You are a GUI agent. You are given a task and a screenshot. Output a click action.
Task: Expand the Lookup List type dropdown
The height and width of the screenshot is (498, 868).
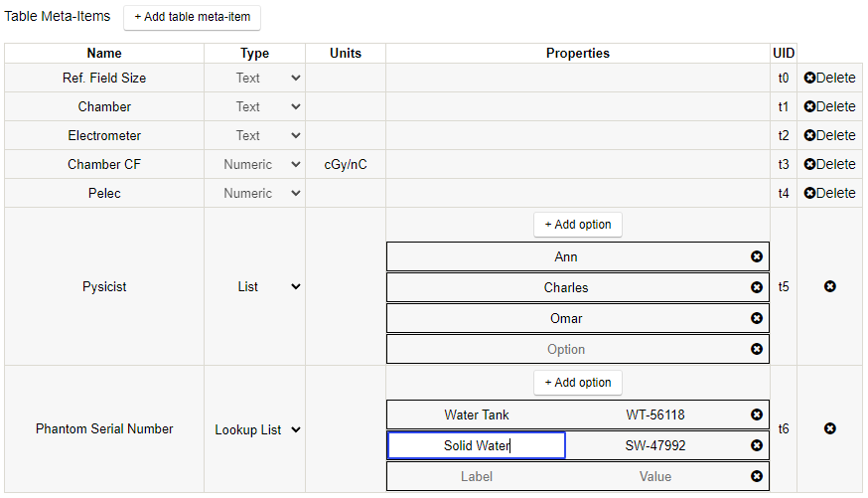coord(255,430)
